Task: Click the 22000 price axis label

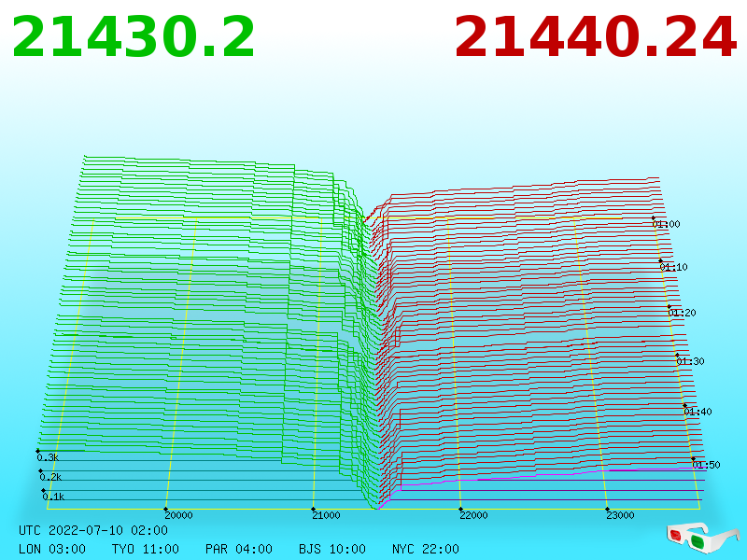Action: click(x=473, y=515)
